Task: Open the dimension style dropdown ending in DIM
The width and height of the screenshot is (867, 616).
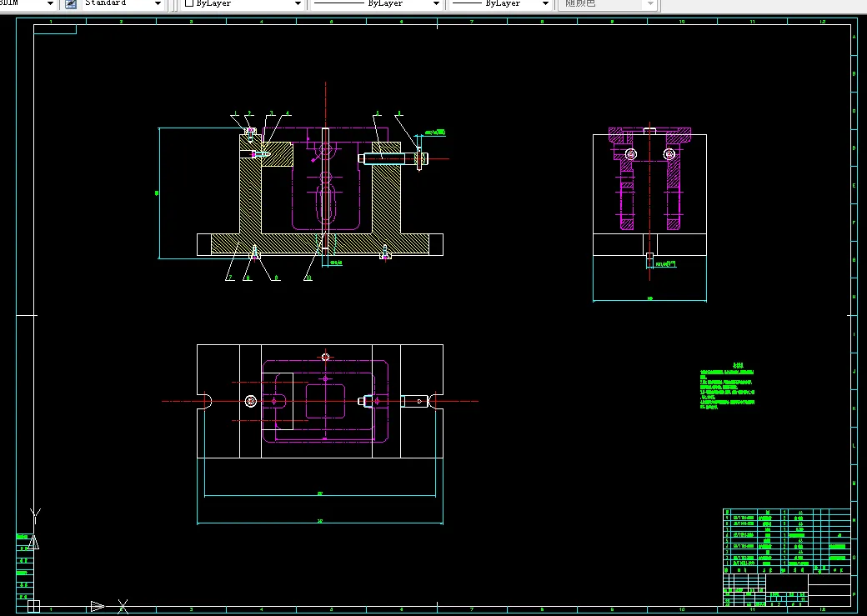Action: [28, 4]
